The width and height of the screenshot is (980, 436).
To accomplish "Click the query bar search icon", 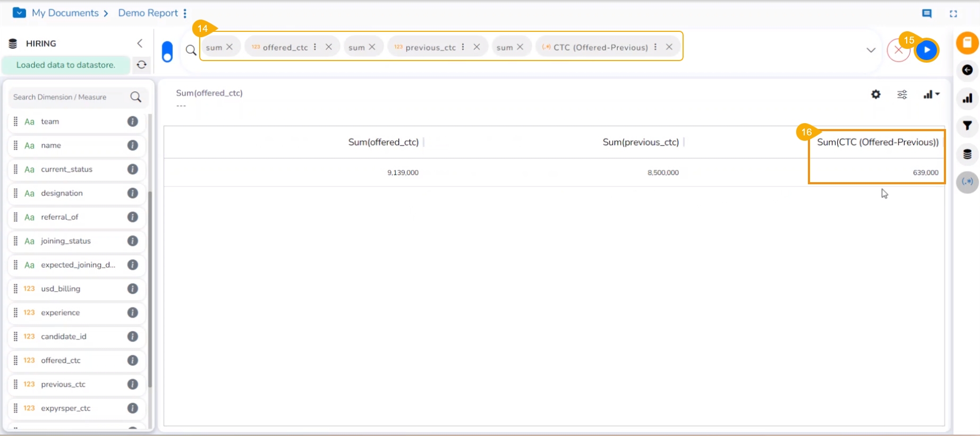I will point(191,50).
